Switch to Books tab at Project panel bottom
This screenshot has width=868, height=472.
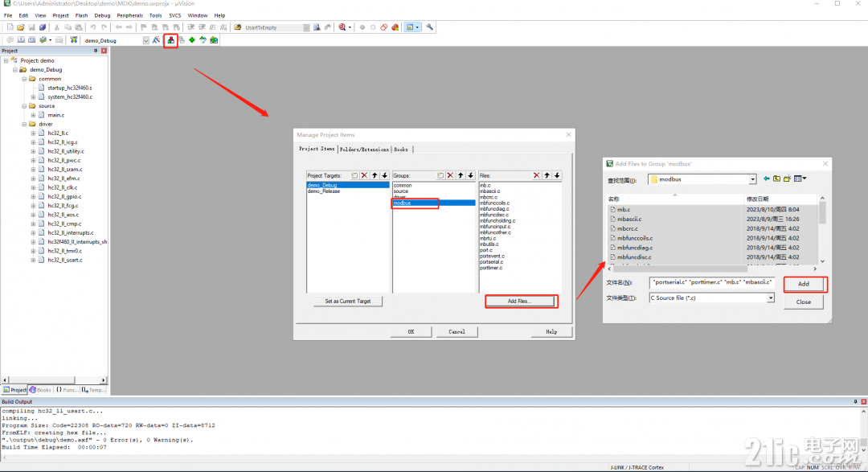[40, 390]
